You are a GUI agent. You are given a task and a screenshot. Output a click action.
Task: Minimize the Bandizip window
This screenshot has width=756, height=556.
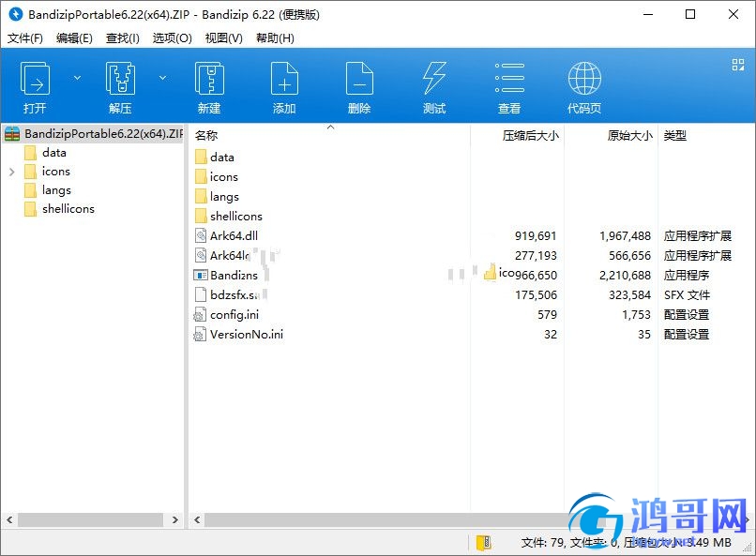coord(648,14)
